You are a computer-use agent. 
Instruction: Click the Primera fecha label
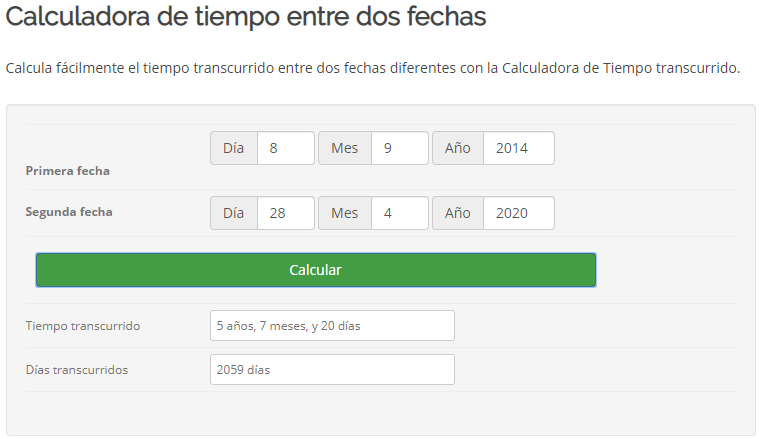point(67,171)
